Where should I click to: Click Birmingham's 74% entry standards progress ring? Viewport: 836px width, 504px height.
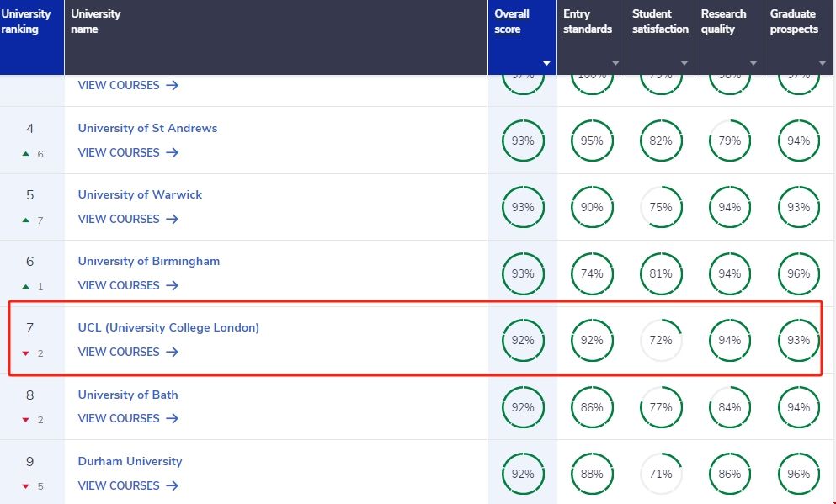pyautogui.click(x=592, y=274)
